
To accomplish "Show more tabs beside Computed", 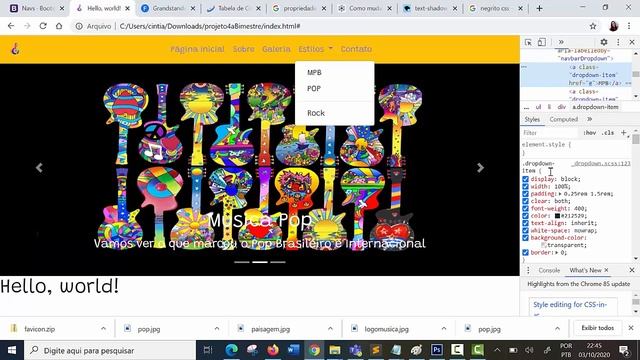I will point(589,119).
